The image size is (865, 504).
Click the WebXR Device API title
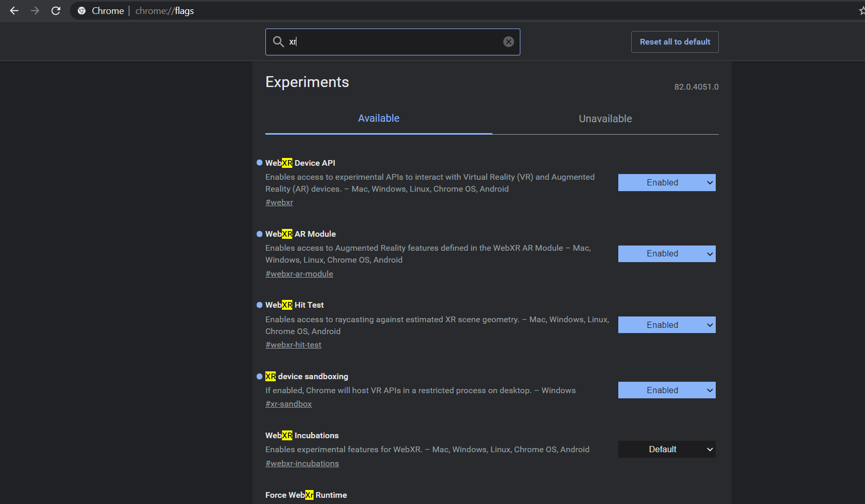click(300, 163)
